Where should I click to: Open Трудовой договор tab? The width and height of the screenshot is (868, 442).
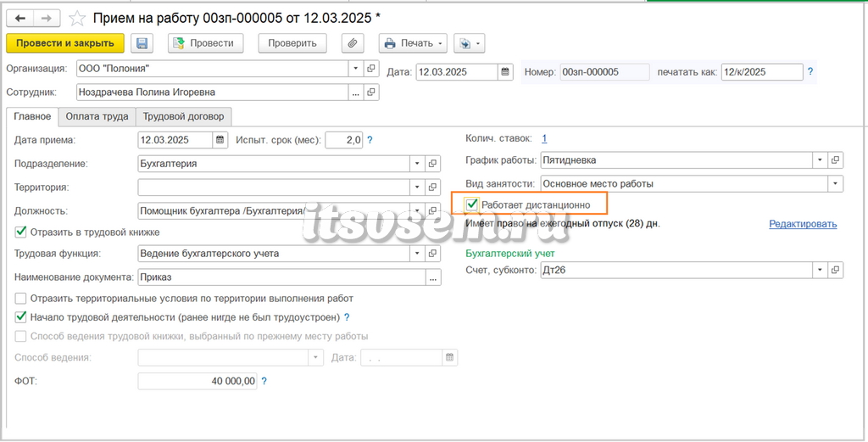[184, 117]
